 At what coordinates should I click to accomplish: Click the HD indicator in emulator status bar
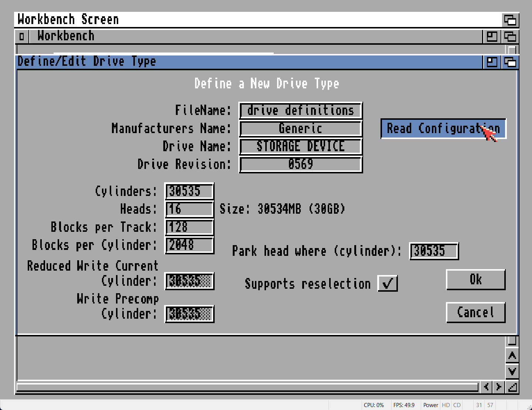pyautogui.click(x=446, y=405)
